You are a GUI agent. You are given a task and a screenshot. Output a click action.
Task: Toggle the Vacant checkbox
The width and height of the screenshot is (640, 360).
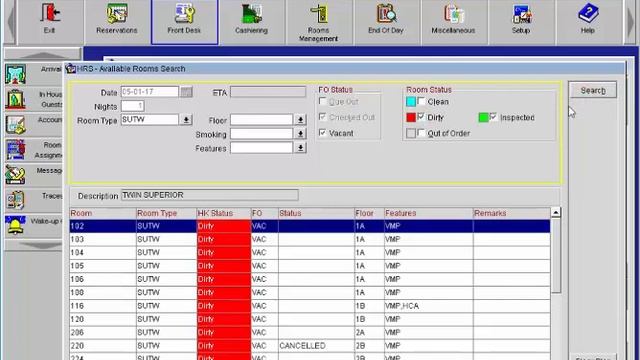tap(322, 133)
